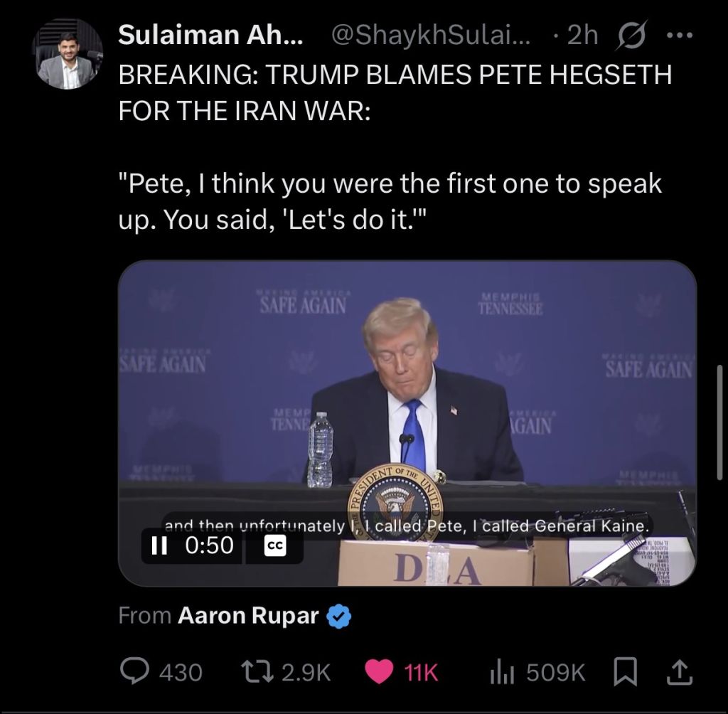Viewport: 728px width, 714px height.
Task: Repost the tweet using the retweet icon
Action: tap(257, 672)
